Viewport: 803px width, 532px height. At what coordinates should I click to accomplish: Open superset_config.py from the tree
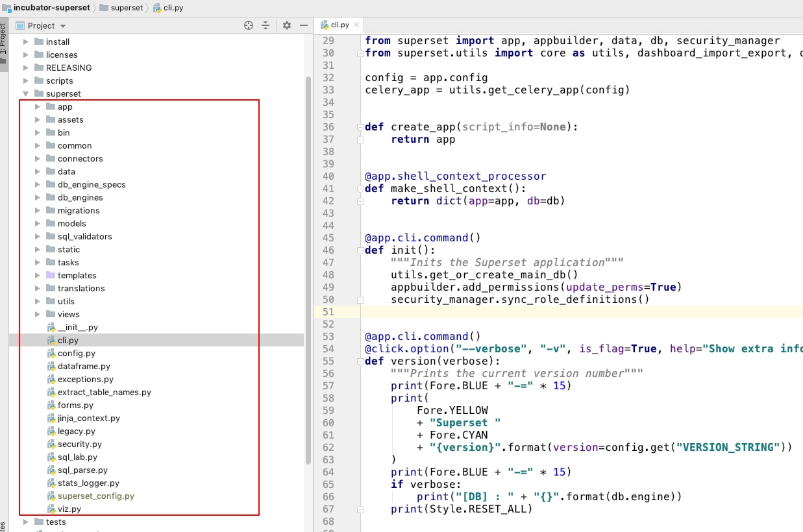(x=95, y=496)
